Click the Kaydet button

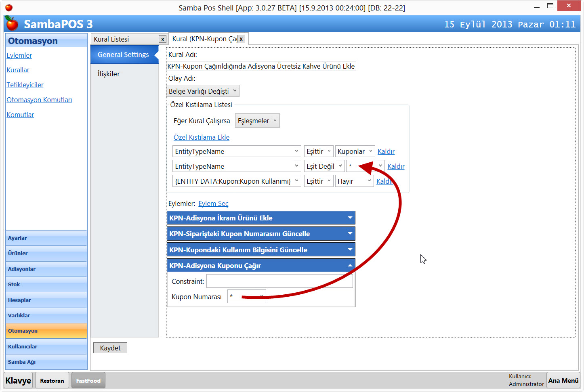coord(110,348)
